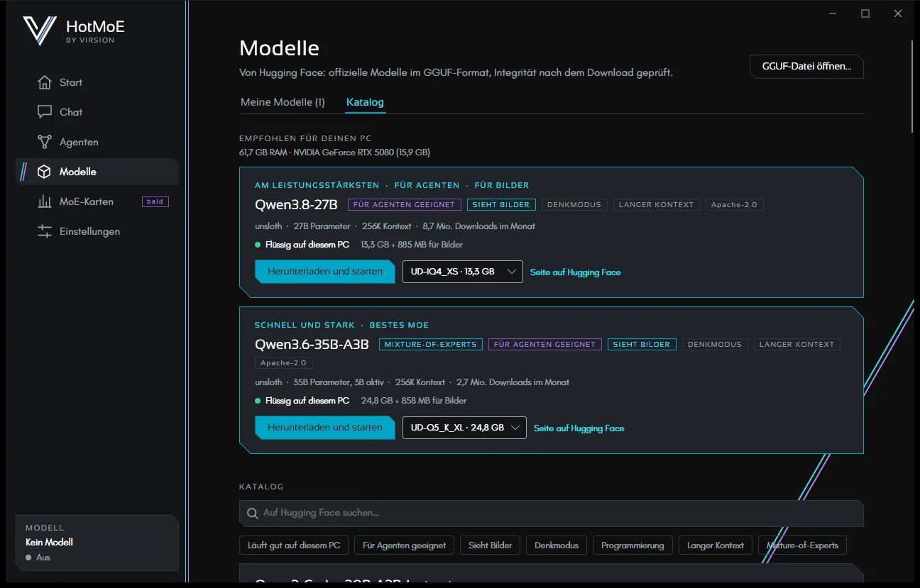Maximize the HotMoE window
The image size is (920, 588).
click(x=865, y=13)
